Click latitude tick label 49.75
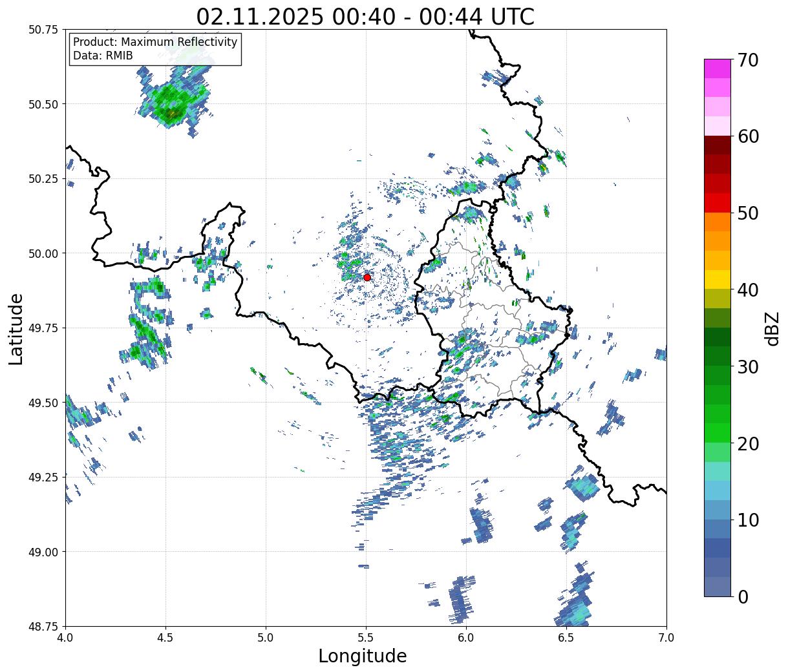The image size is (788, 672). (43, 328)
